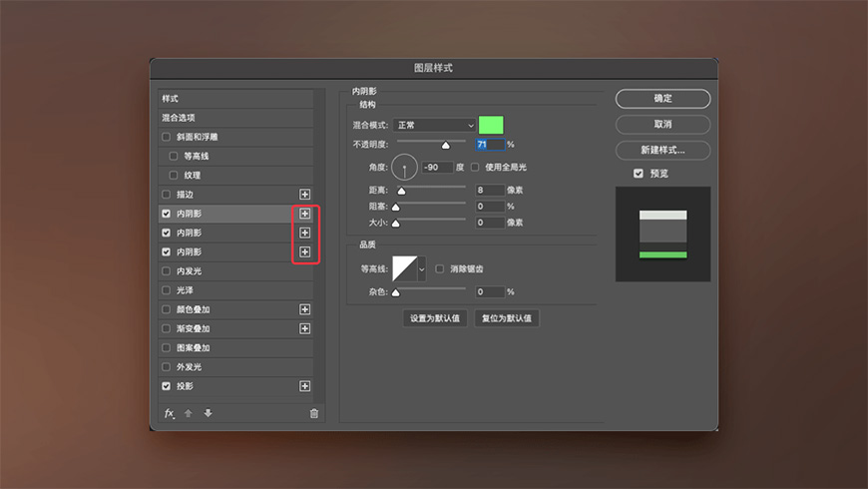Enable 纹理 sub-option checkbox
Viewport: 868px width, 489px height.
click(174, 175)
